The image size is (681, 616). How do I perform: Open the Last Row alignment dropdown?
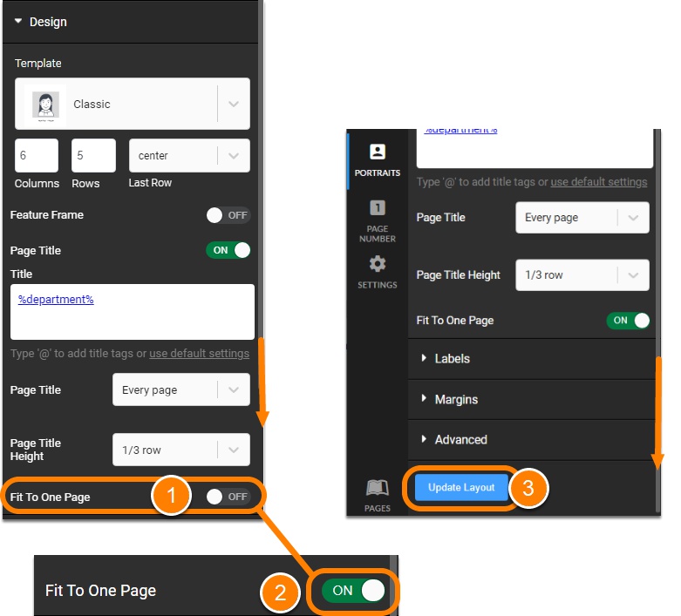[x=188, y=156]
